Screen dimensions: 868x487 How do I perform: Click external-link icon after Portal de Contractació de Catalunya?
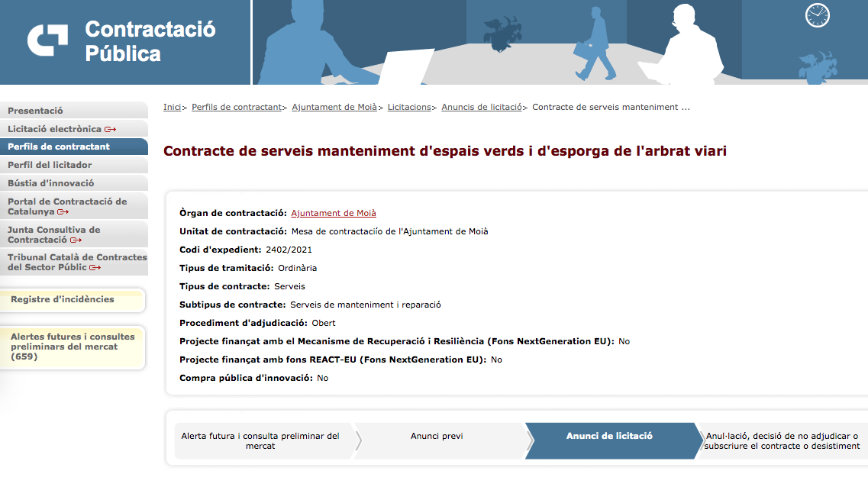point(63,212)
